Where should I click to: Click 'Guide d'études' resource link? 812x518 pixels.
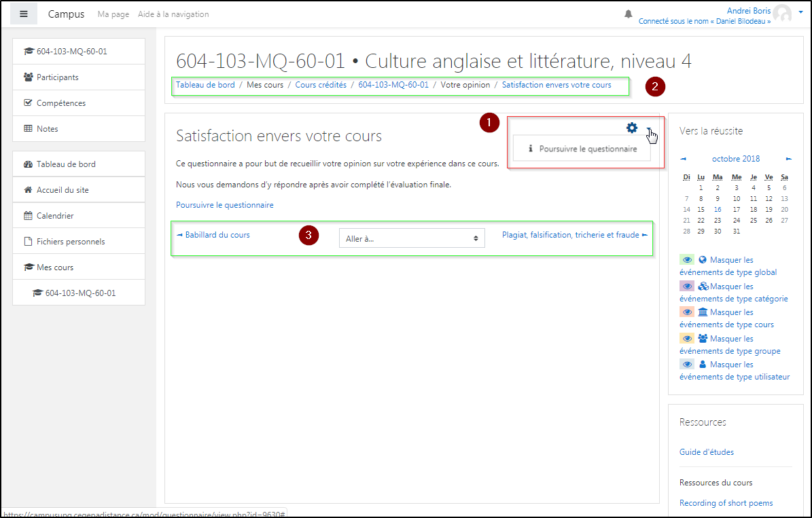(706, 452)
